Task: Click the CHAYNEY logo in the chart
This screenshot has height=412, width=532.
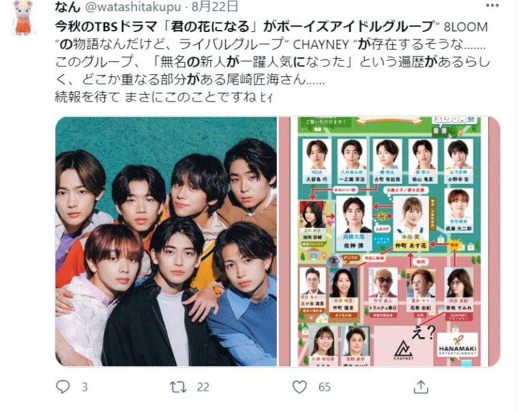Action: click(x=403, y=349)
